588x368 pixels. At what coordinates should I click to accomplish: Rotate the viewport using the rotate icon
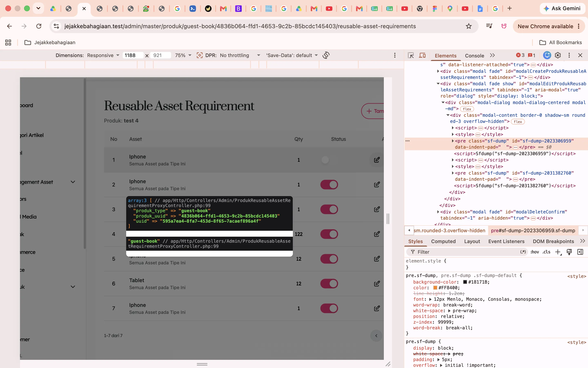pyautogui.click(x=326, y=55)
